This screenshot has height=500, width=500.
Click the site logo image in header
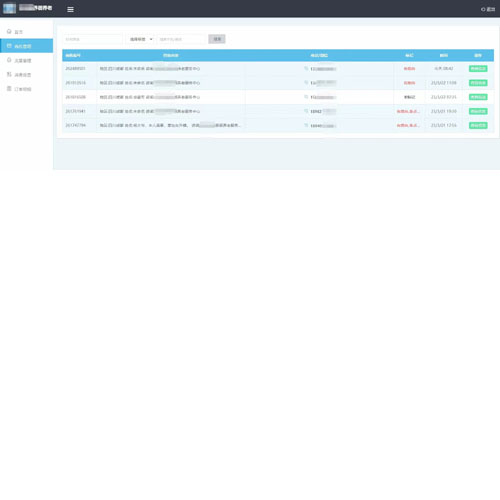(10, 8)
